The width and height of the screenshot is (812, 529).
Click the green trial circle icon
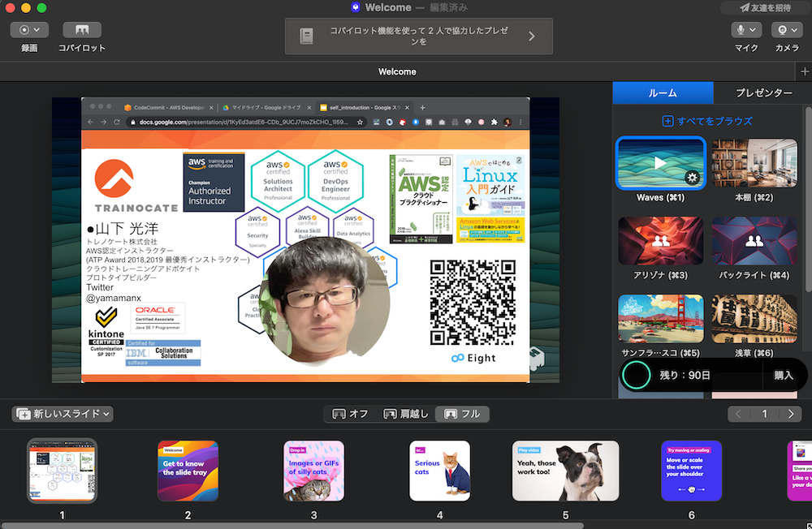point(636,376)
